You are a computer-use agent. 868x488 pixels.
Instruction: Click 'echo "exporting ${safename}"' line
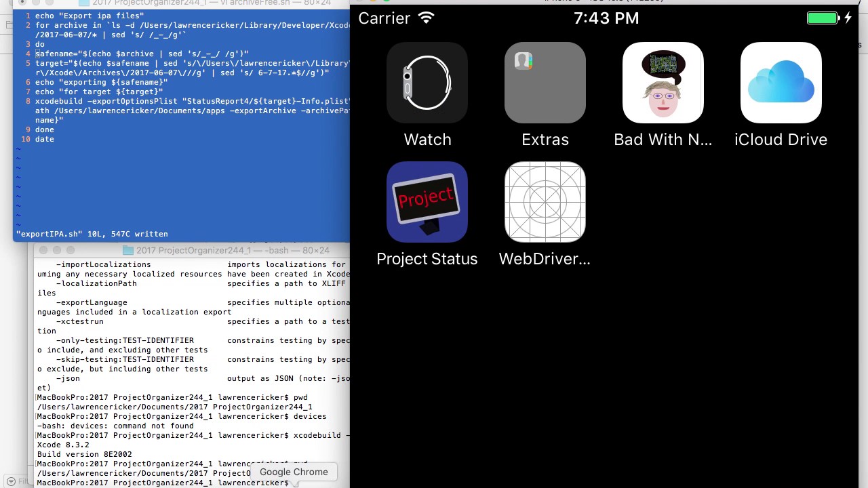click(102, 82)
